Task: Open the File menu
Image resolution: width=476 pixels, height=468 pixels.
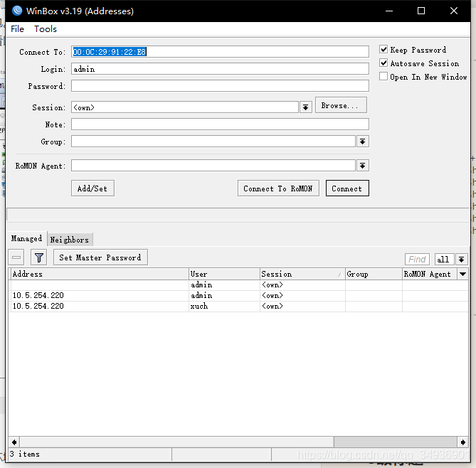Action: 17,29
